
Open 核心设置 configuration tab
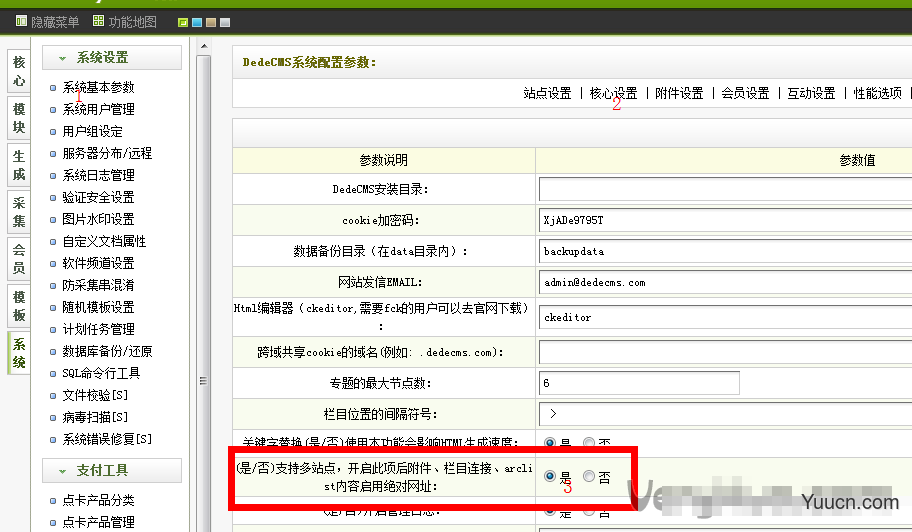click(613, 93)
